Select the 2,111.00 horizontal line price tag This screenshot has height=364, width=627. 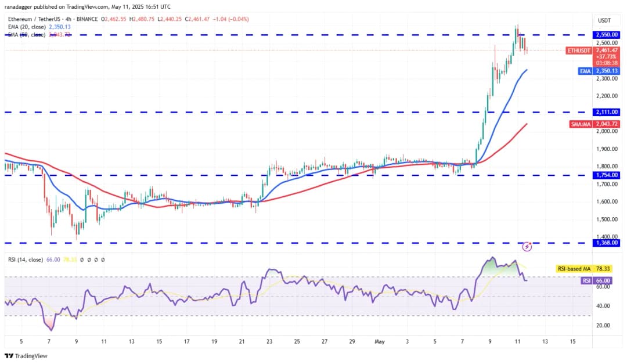click(x=606, y=112)
